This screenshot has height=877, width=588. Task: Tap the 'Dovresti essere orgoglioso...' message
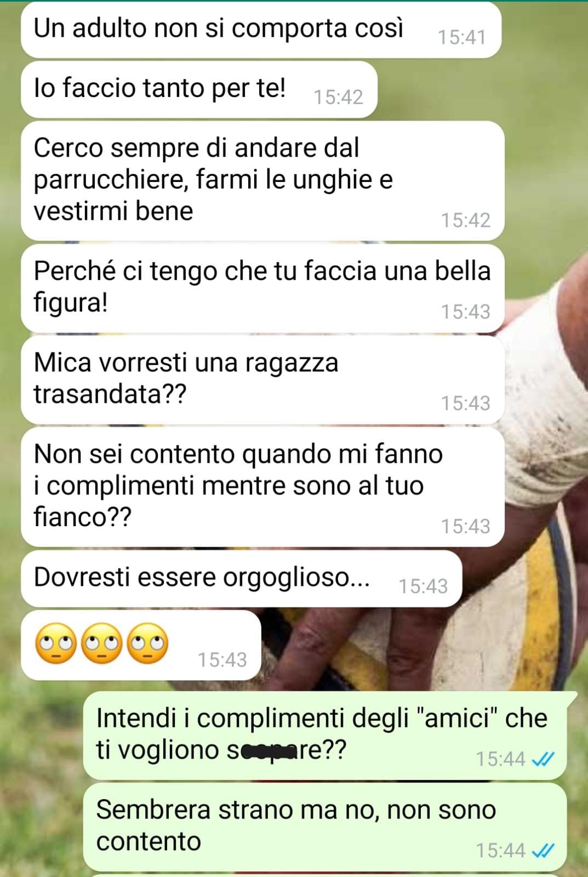pos(241,578)
